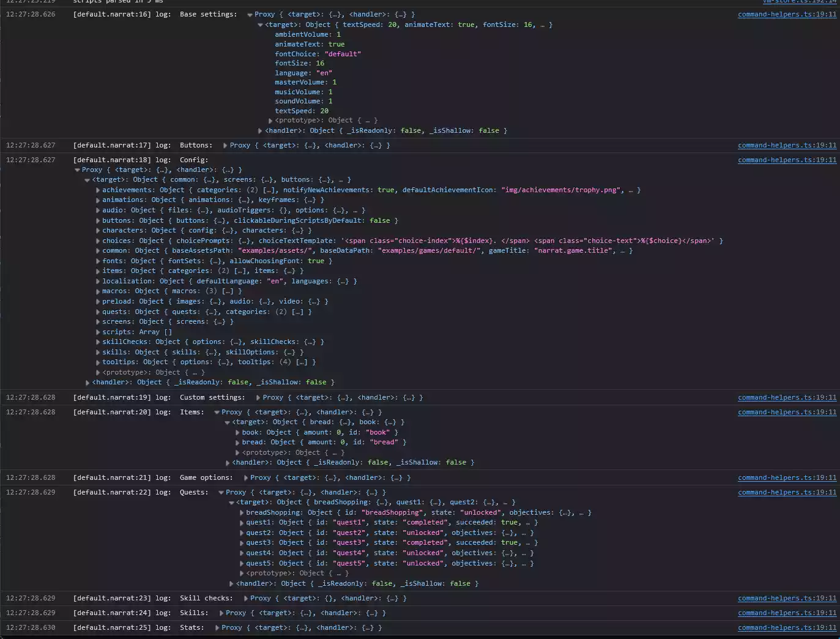Image resolution: width=840 pixels, height=639 pixels.
Task: Expand the audio object under Config
Action: pyautogui.click(x=98, y=210)
